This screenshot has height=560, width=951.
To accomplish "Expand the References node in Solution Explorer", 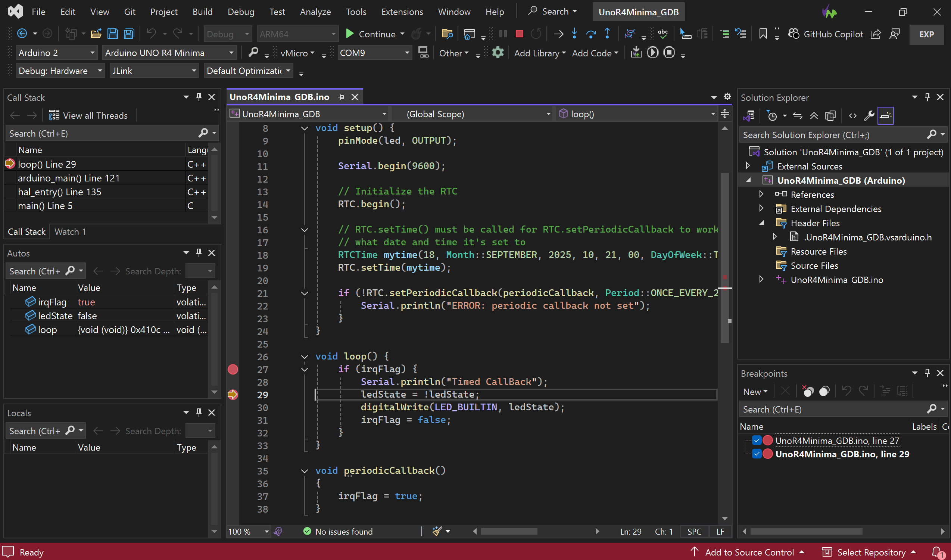I will click(761, 195).
